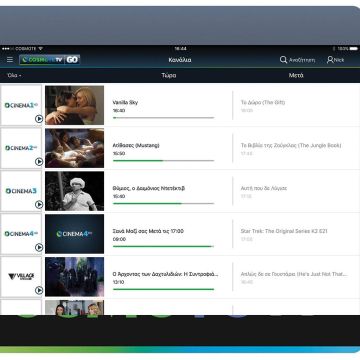
Task: Tap the Cosmote TV GO logo
Action: tap(50, 60)
